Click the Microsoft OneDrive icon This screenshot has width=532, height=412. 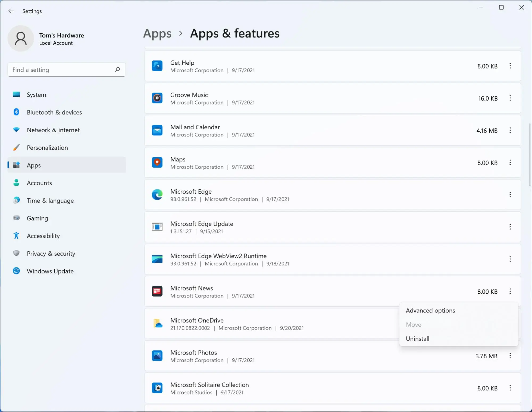[158, 324]
